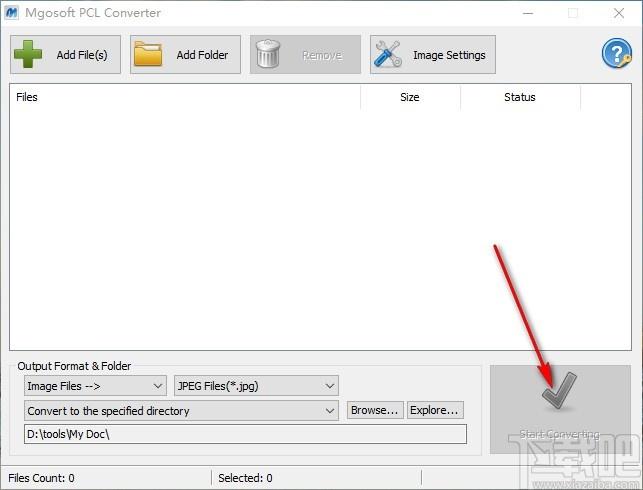The height and width of the screenshot is (490, 643).
Task: Click the Status column header
Action: (520, 97)
